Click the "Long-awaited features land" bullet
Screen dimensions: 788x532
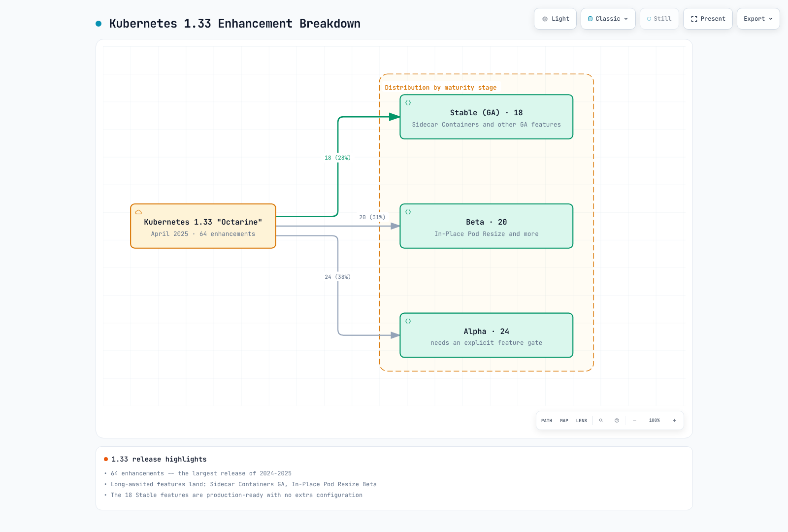coord(243,484)
